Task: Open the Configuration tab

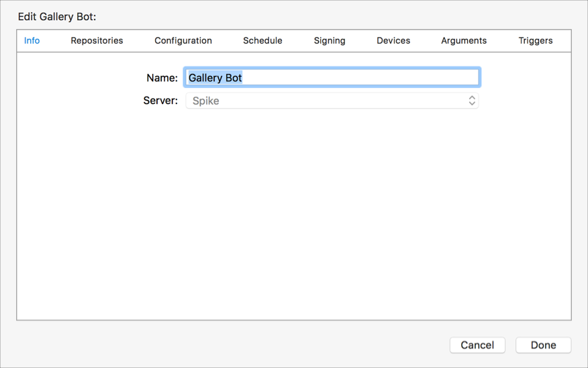Action: (x=183, y=40)
